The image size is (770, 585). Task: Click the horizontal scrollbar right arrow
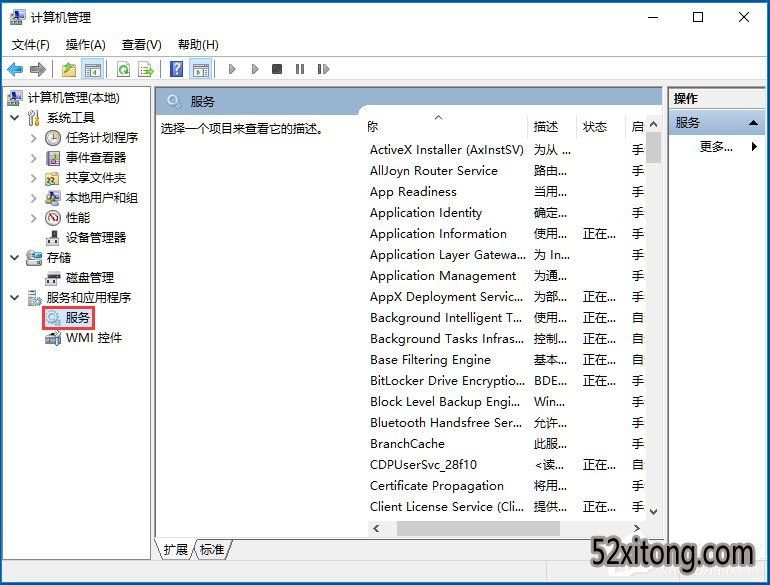tap(636, 529)
